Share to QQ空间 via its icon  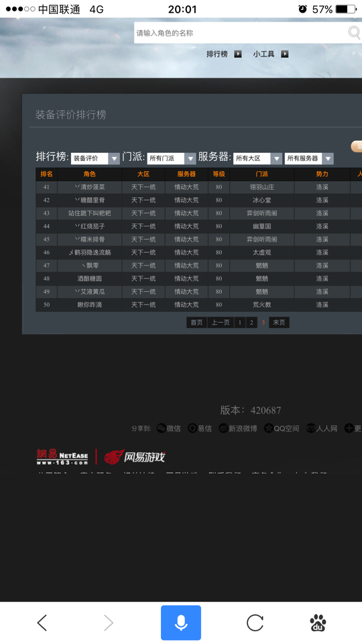[x=269, y=429]
